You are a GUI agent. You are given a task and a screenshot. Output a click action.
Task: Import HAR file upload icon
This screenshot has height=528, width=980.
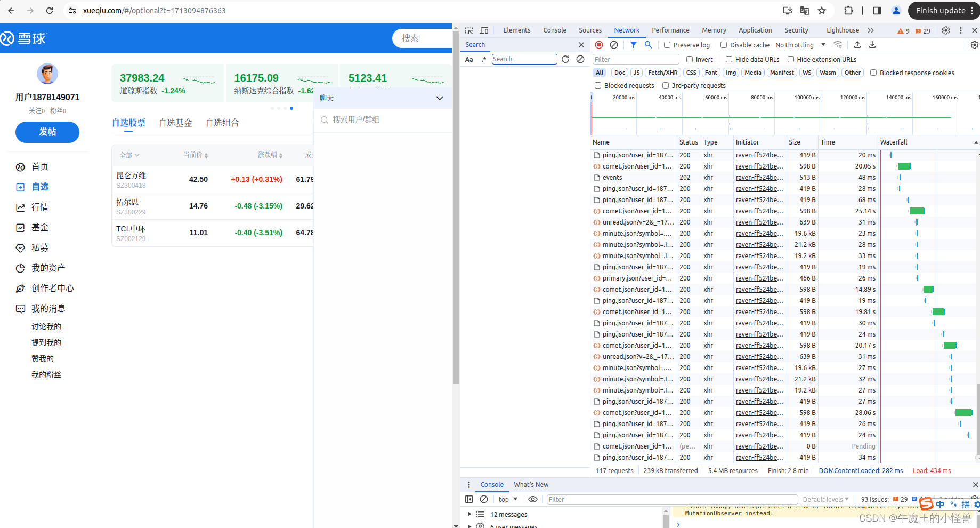click(x=857, y=45)
